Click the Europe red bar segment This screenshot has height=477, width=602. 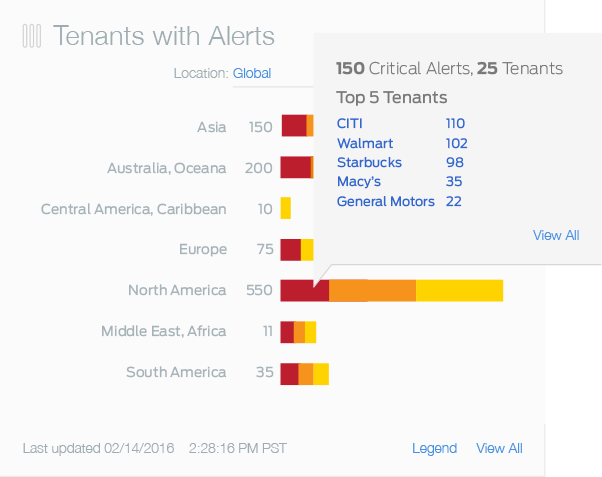tap(290, 250)
